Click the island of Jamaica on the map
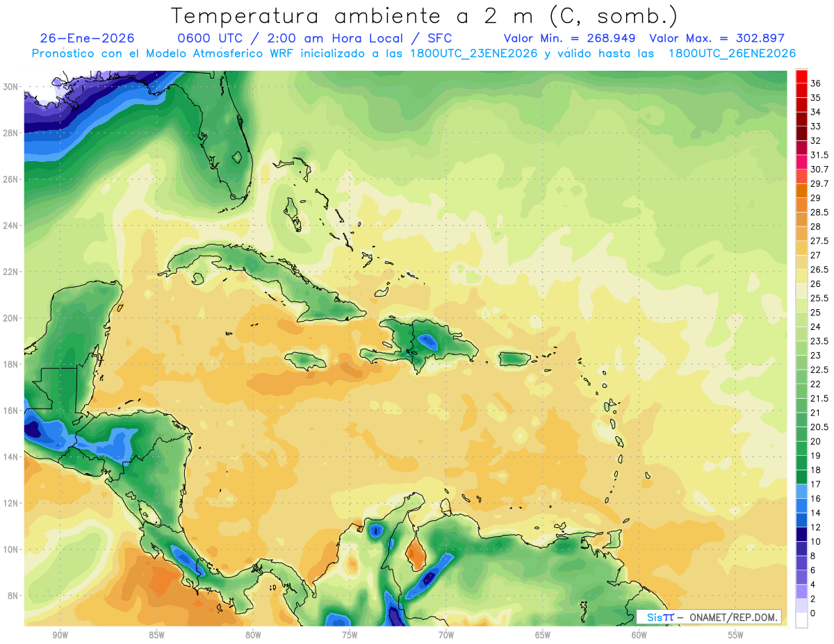Screen dimensions: 834x644 pos(306,361)
